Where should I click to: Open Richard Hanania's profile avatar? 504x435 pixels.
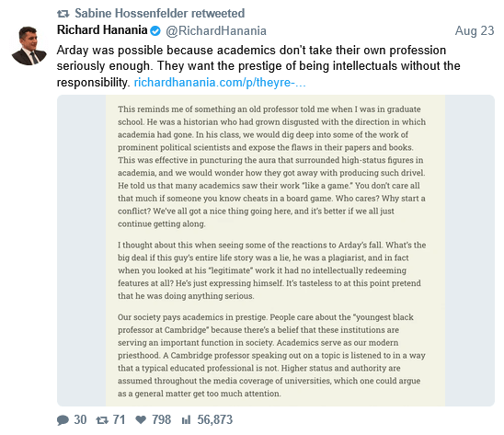tap(29, 46)
